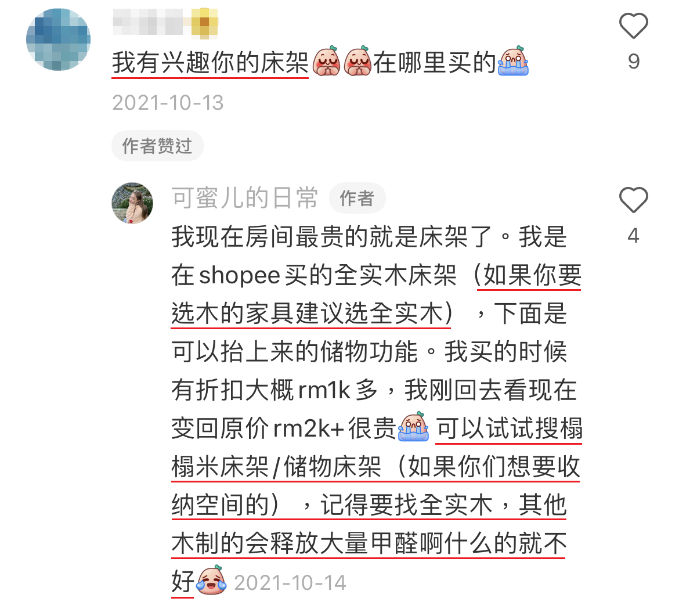The image size is (679, 616).
Task: Open the pixelated commenter's profile picture
Action: pos(59,39)
